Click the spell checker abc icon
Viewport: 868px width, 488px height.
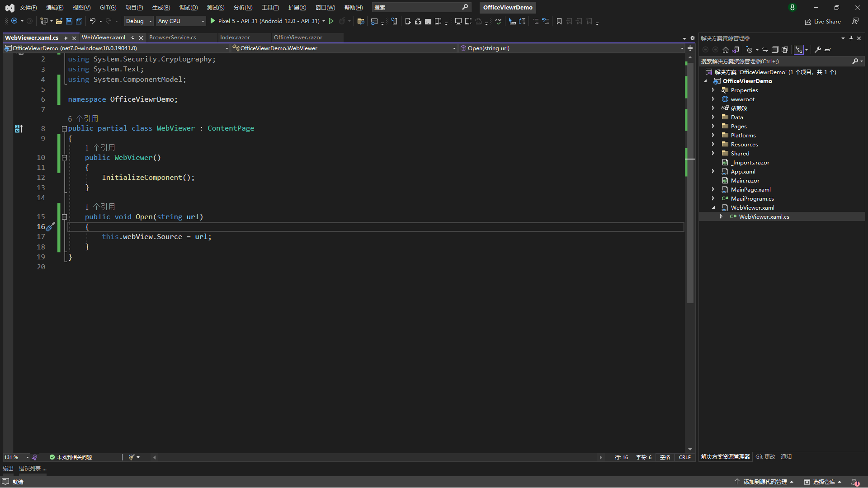pos(498,21)
